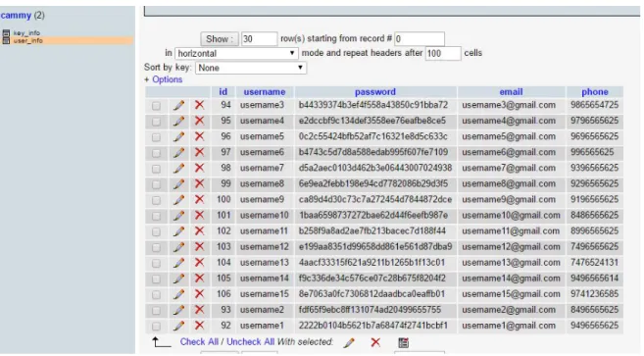The width and height of the screenshot is (644, 356).
Task: Tick the checkbox for username3 row
Action: [x=156, y=106]
